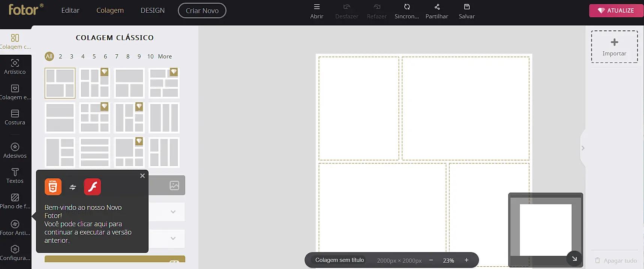
Task: Open the Artístico collage section
Action: point(15,67)
